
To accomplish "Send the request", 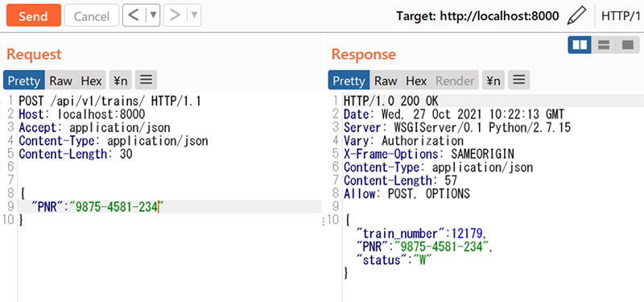I will click(x=34, y=15).
